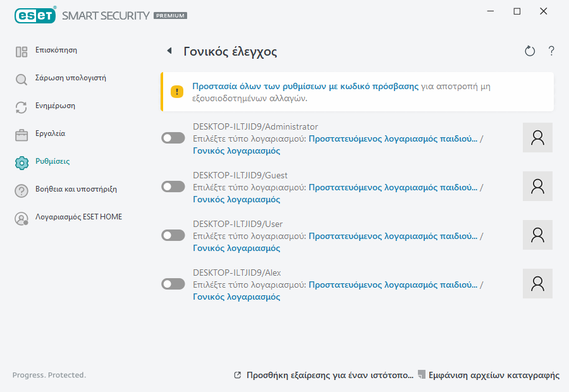The image size is (569, 392).
Task: Go back from Γονικός έλεγχος
Action: point(169,51)
